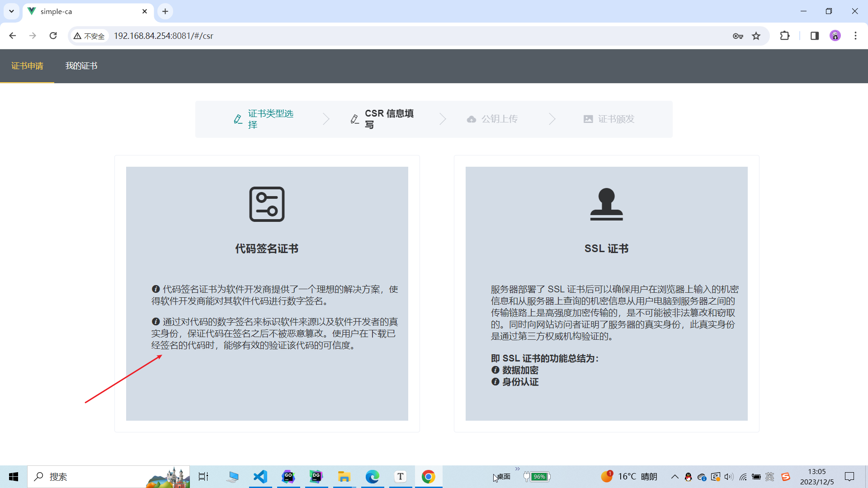Select the SSL 证书 stamp icon

click(x=606, y=204)
